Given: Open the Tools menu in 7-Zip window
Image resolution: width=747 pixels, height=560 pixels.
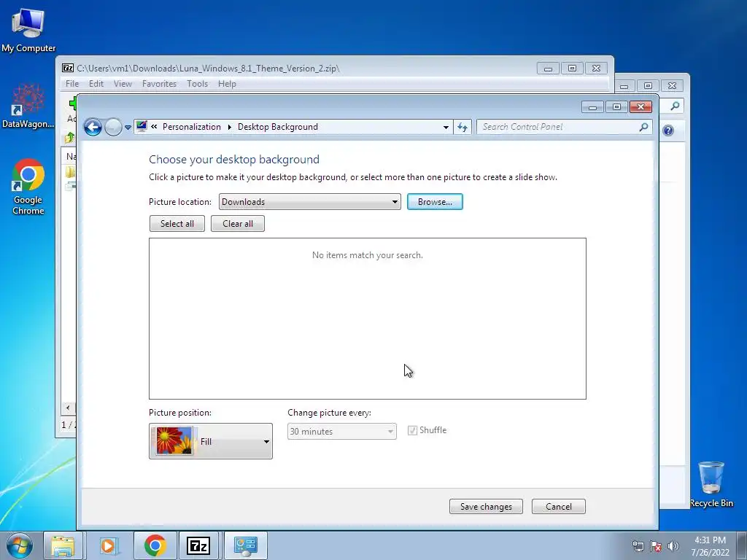Looking at the screenshot, I should (x=197, y=83).
